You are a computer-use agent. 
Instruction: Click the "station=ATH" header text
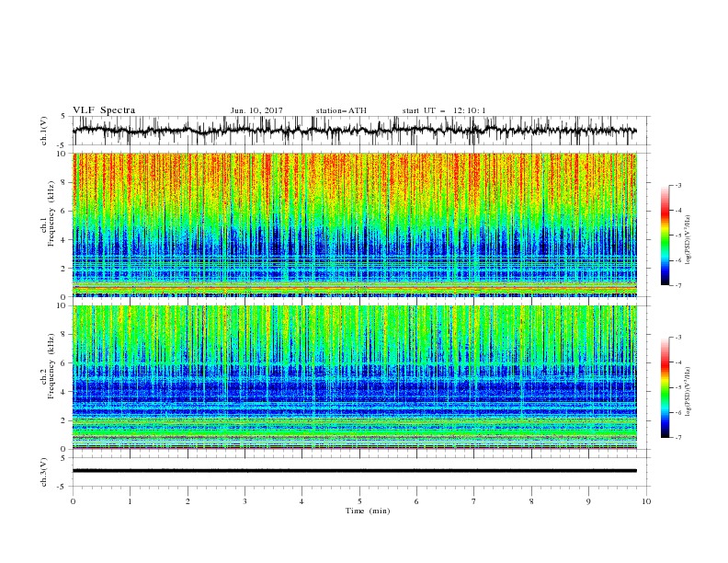[x=341, y=110]
